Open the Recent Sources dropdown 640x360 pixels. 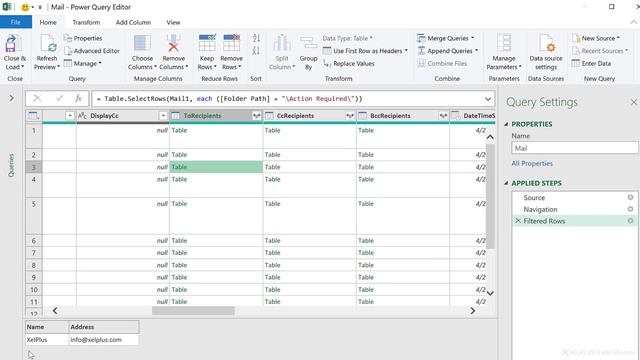pyautogui.click(x=600, y=51)
